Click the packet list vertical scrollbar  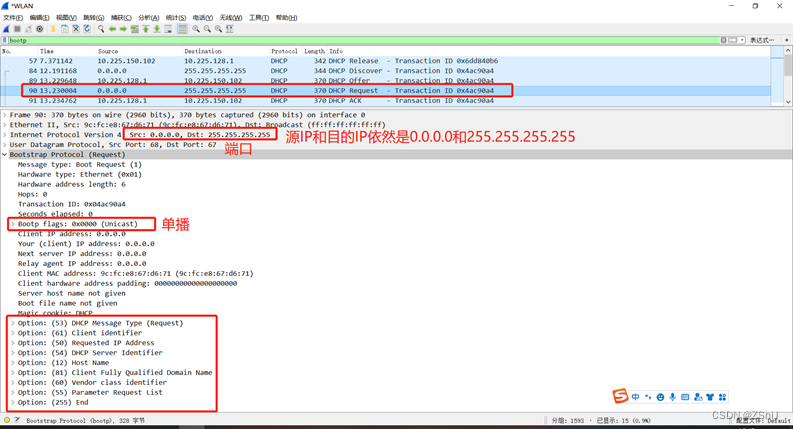(787, 76)
